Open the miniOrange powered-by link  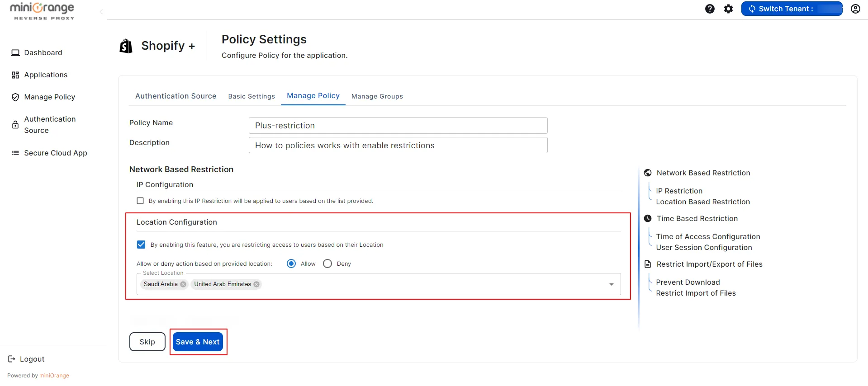pyautogui.click(x=54, y=376)
